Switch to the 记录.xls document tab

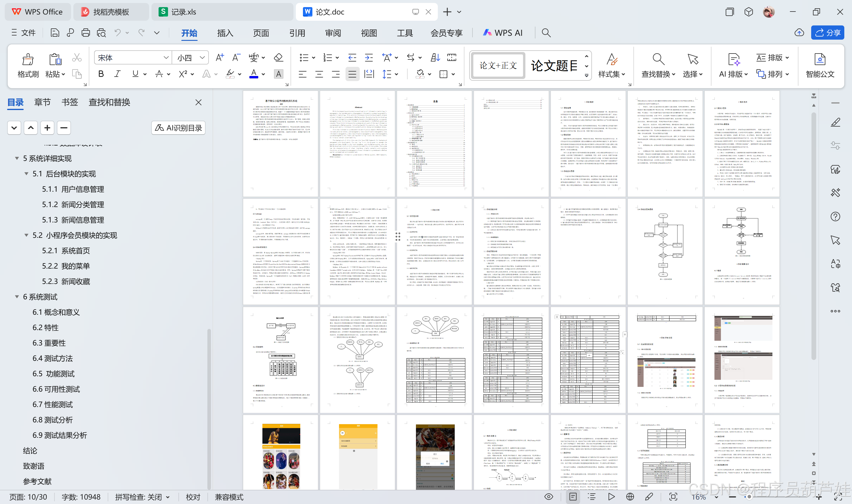(x=222, y=12)
